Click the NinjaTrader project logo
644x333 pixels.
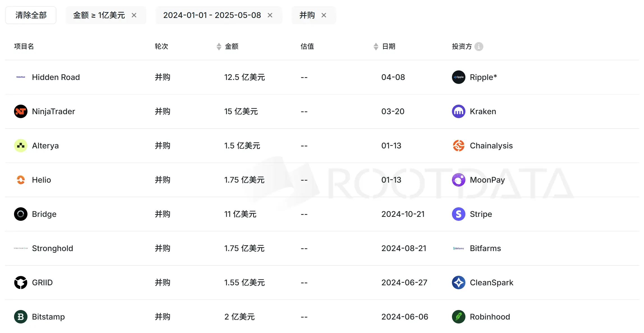[21, 111]
